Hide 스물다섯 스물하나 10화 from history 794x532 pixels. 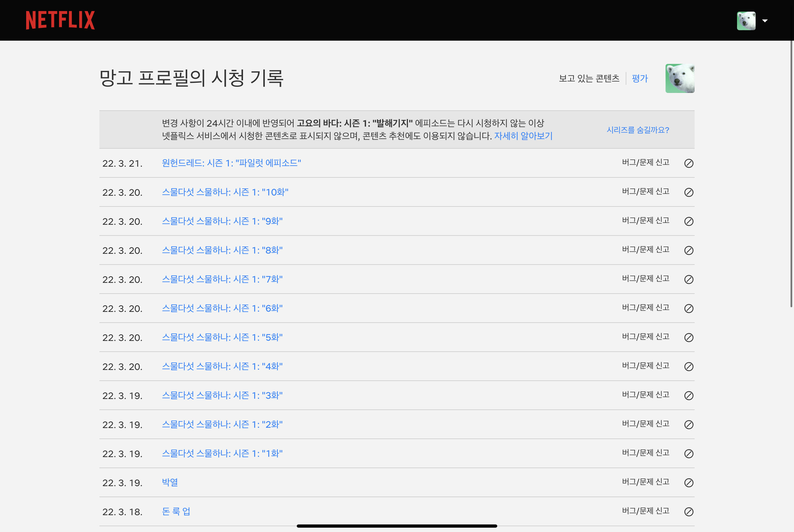click(689, 192)
